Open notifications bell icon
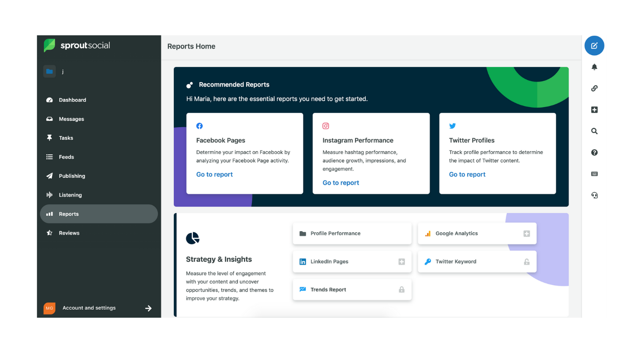Screen dimensions: 644x353 click(594, 67)
